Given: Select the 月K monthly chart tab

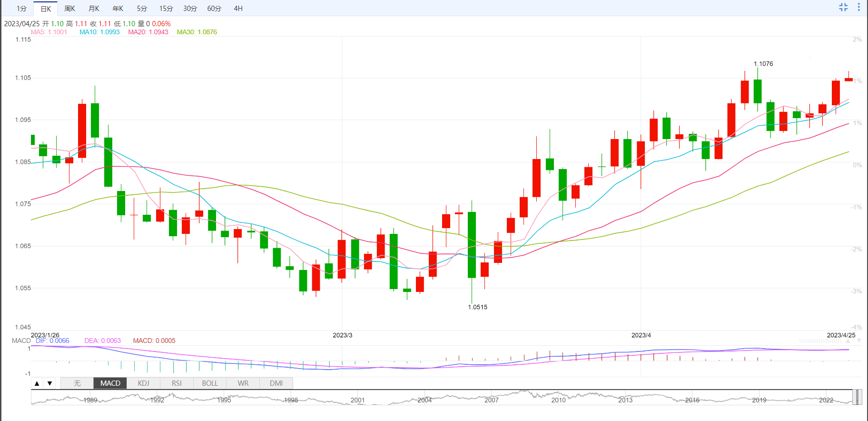Looking at the screenshot, I should coord(94,9).
